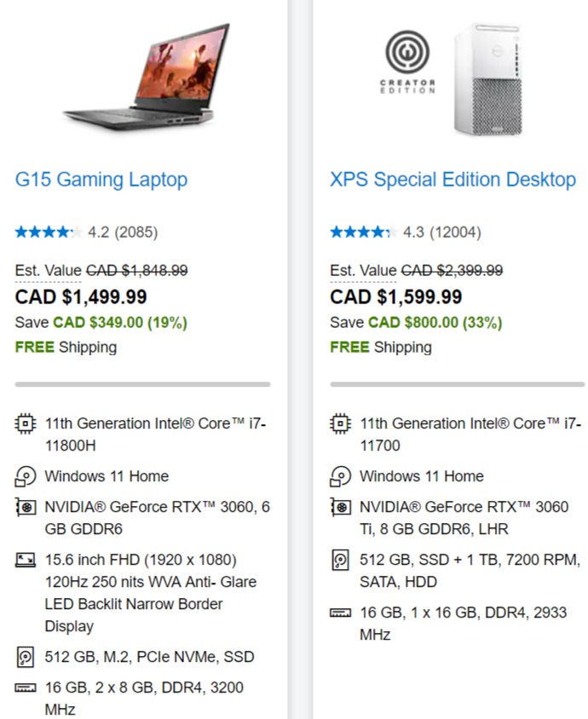Click the XPS memory RAM icon
Viewport: 588px width, 719px height.
[340, 613]
